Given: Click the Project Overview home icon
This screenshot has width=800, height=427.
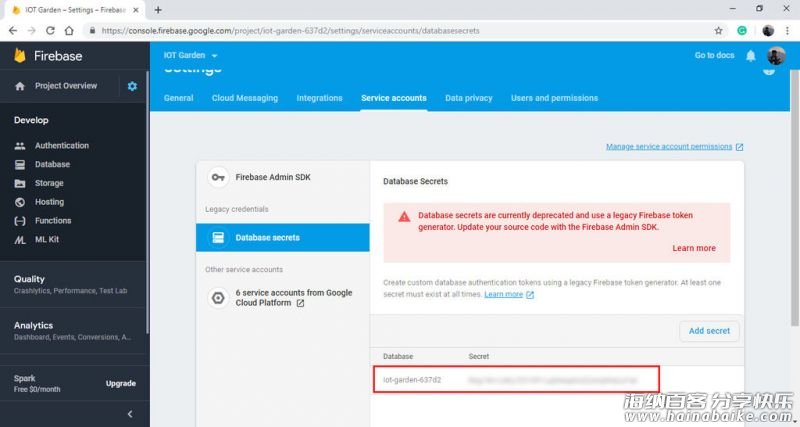Looking at the screenshot, I should [20, 86].
